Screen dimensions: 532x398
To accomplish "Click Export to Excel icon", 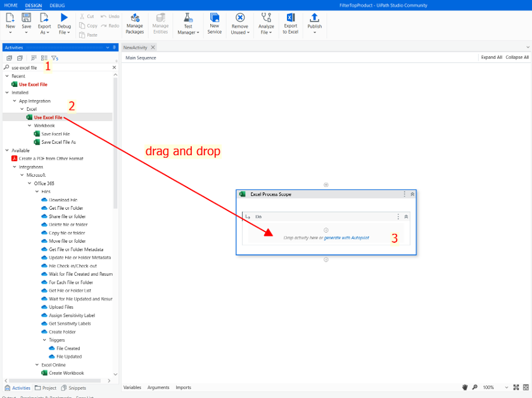I will coord(291,17).
